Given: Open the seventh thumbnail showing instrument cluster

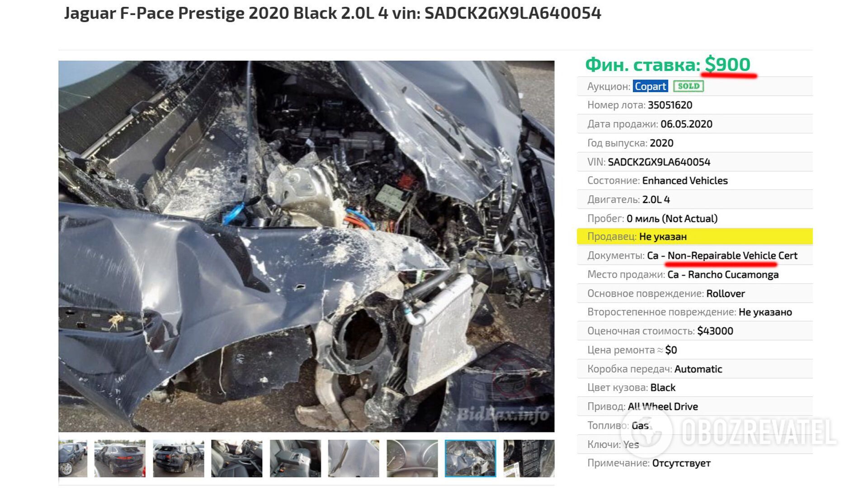Looking at the screenshot, I should 412,458.
